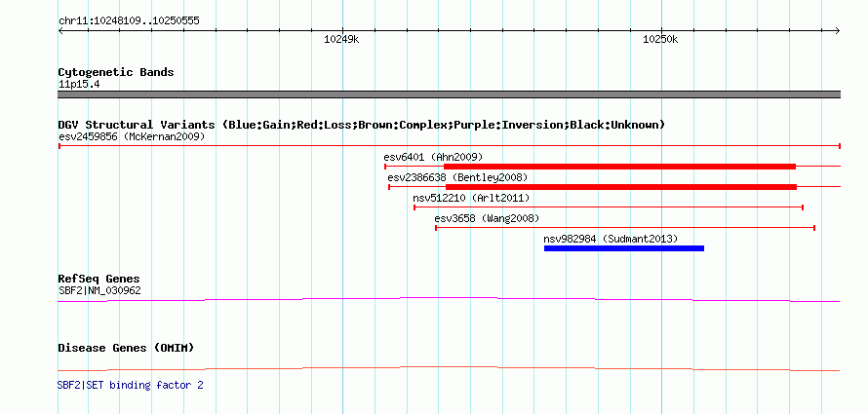This screenshot has width=868, height=414.
Task: Open the DGV Structural Variants track title
Action: point(362,125)
